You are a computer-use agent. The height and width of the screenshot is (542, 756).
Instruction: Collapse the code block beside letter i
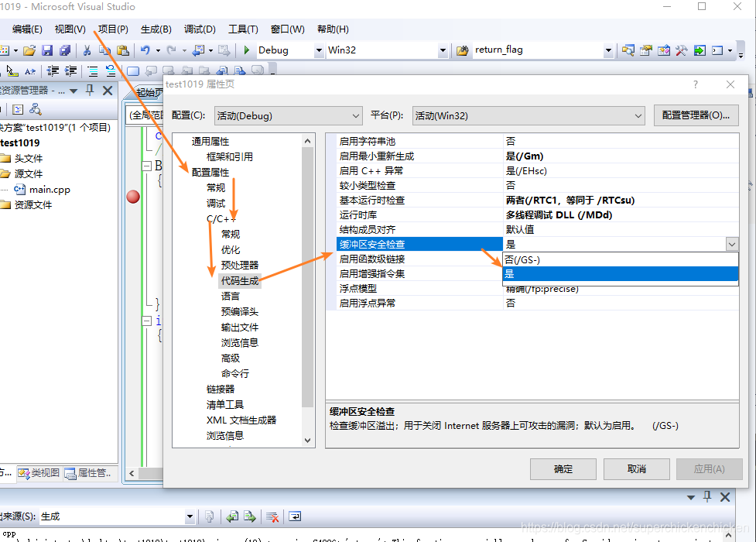click(146, 321)
